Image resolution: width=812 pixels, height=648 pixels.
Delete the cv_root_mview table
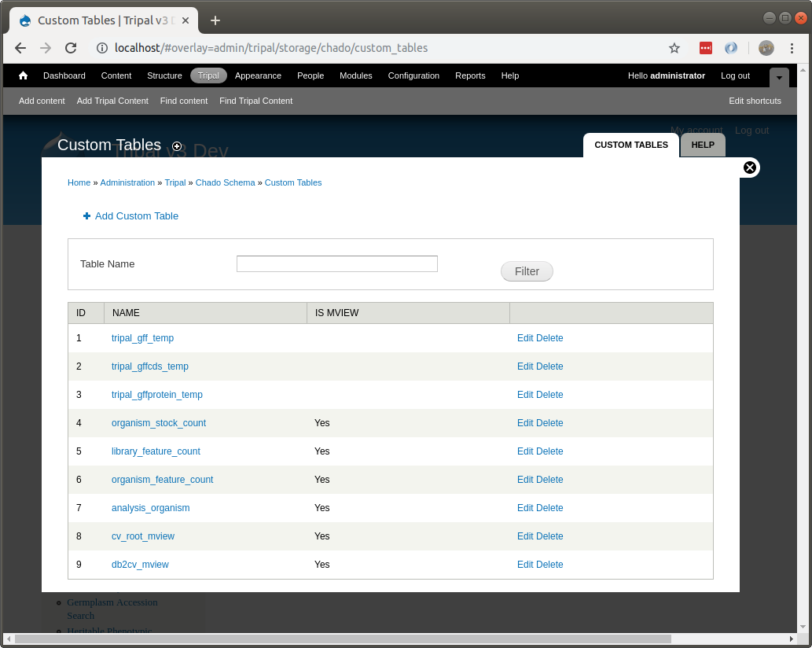(549, 536)
